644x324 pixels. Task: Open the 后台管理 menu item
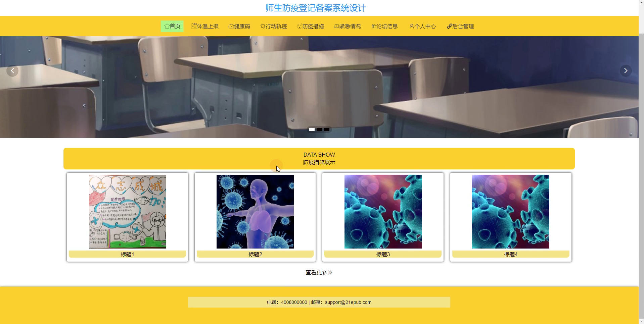pos(461,26)
